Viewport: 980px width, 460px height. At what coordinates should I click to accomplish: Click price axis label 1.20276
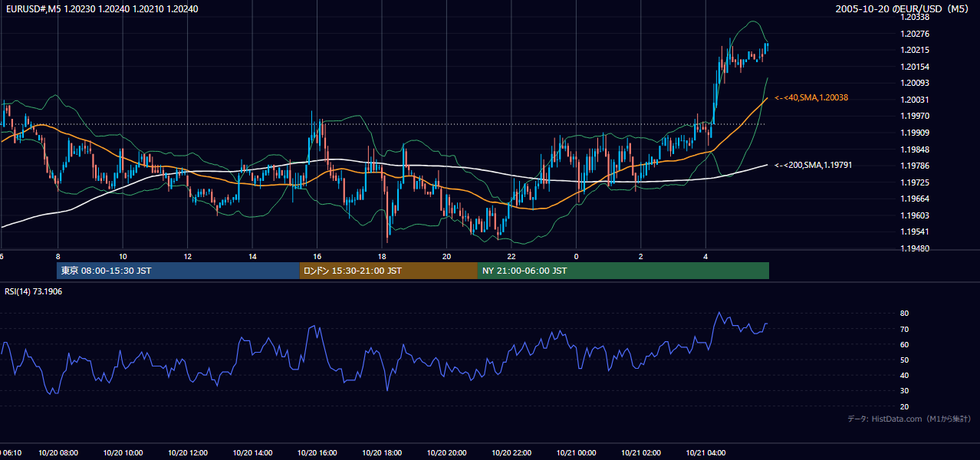click(x=916, y=34)
